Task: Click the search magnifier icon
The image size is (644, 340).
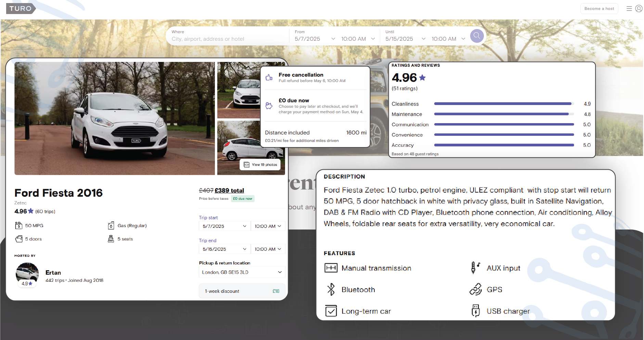Action: [x=477, y=36]
